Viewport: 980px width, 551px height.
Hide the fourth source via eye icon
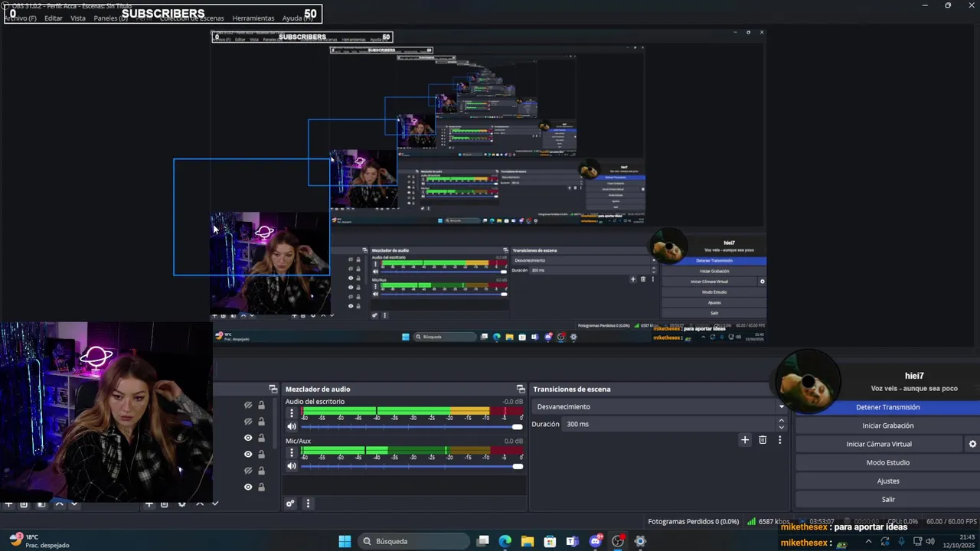pos(248,454)
